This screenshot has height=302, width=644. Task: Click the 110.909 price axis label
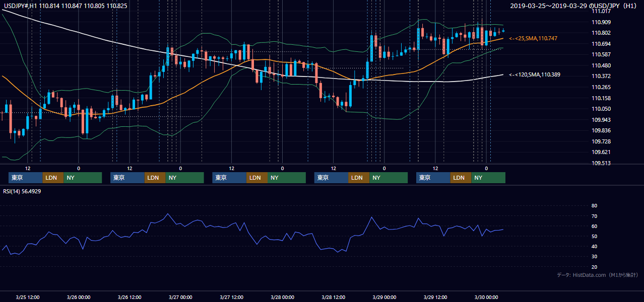(601, 22)
